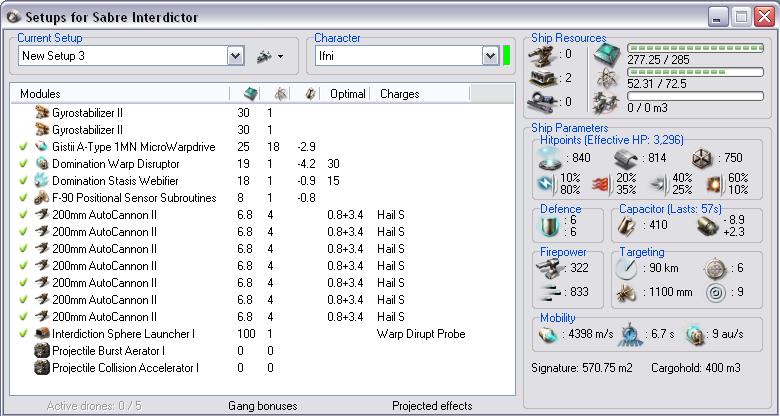This screenshot has width=780, height=416.
Task: Open Gang bonuses
Action: 263,406
